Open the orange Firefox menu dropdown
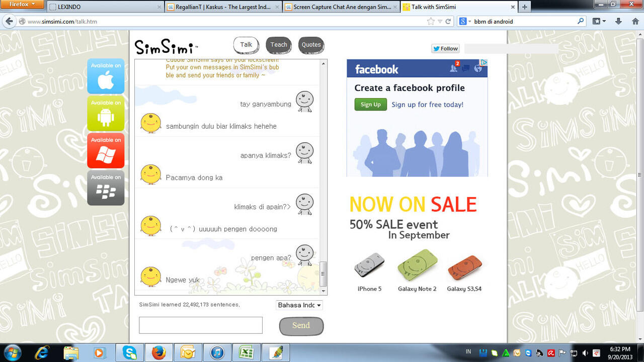Viewport: 644px width, 362px height. tap(22, 4)
